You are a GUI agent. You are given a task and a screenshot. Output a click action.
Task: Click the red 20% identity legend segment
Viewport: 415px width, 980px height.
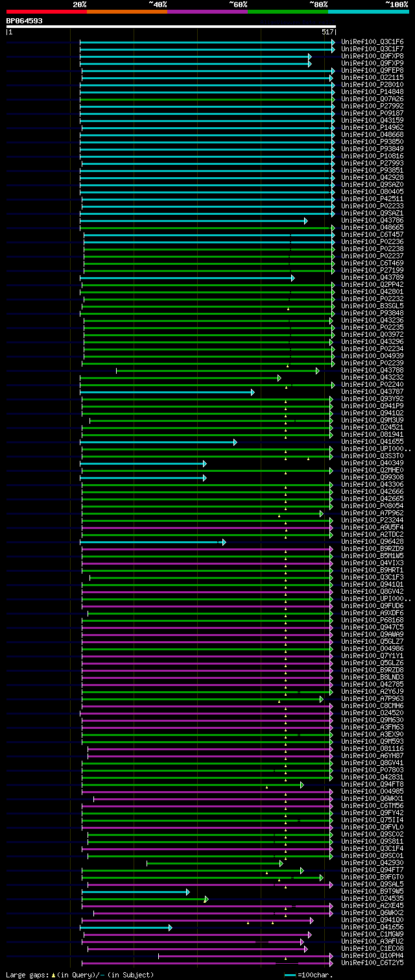[x=46, y=11]
